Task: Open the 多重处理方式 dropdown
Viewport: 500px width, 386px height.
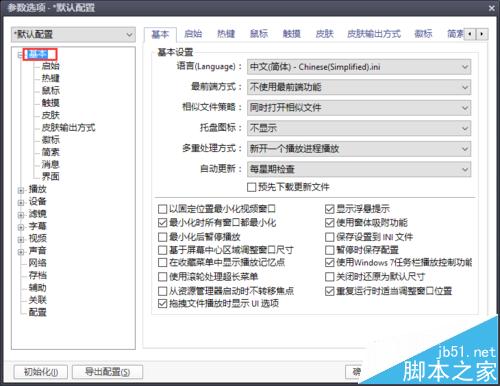Action: [359, 149]
